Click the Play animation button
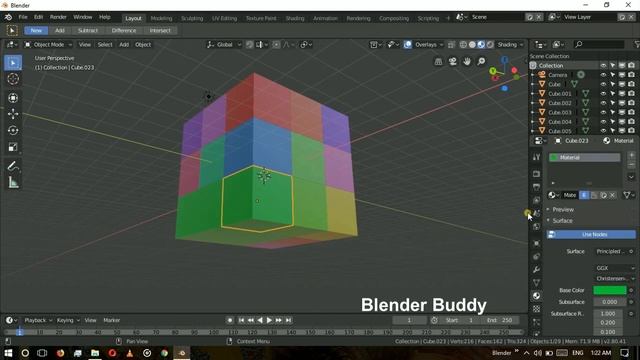The height and width of the screenshot is (360, 640). coord(269,320)
